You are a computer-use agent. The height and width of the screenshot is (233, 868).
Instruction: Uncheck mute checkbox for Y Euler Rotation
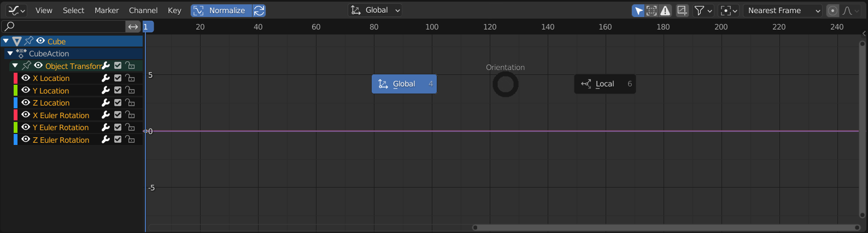pos(118,127)
